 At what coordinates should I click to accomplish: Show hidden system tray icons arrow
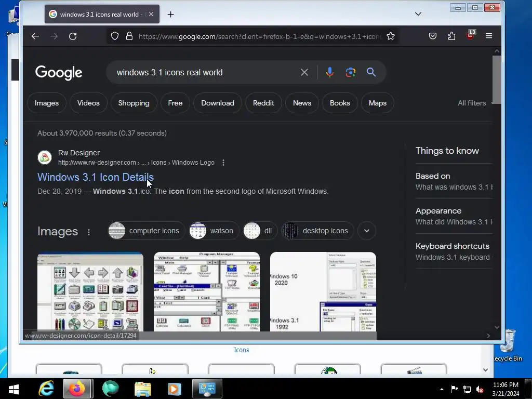[x=442, y=389]
